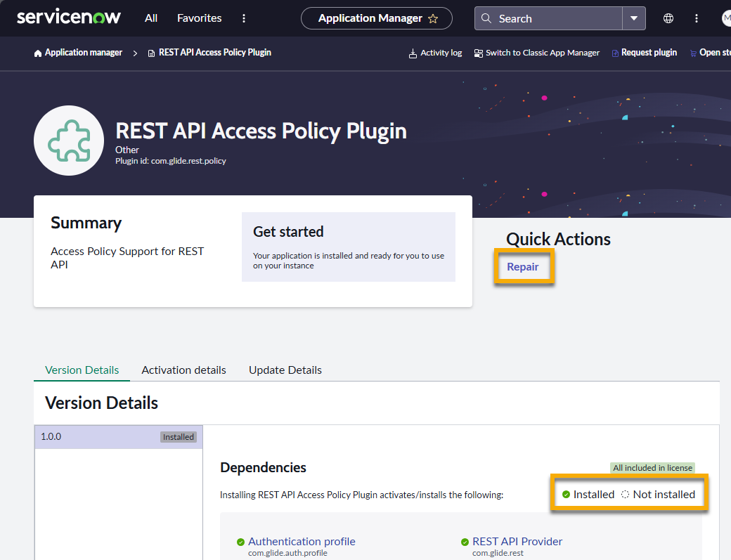The width and height of the screenshot is (731, 560).
Task: Click the Application manager home icon in breadcrumb
Action: click(x=37, y=52)
